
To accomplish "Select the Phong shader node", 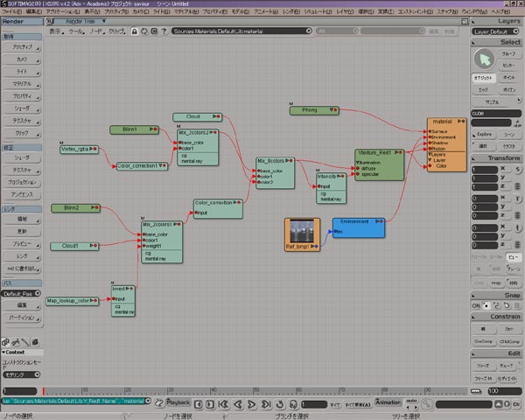I will point(314,110).
